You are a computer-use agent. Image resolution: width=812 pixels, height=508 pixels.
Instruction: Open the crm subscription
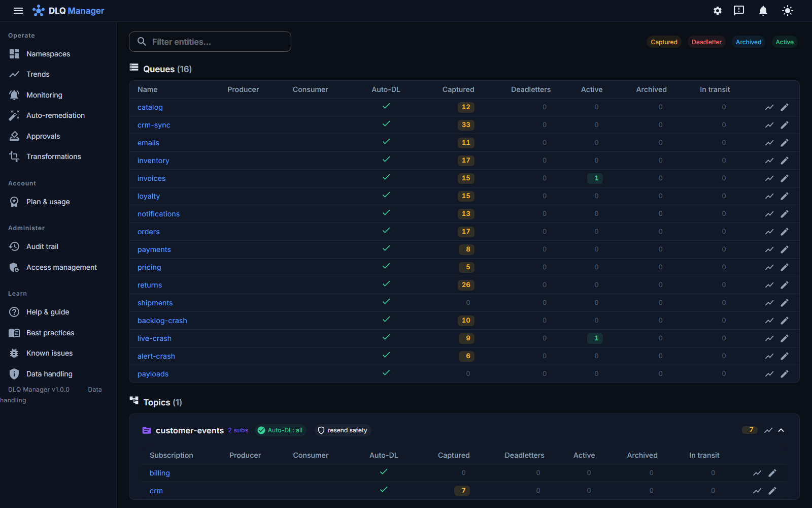(156, 491)
